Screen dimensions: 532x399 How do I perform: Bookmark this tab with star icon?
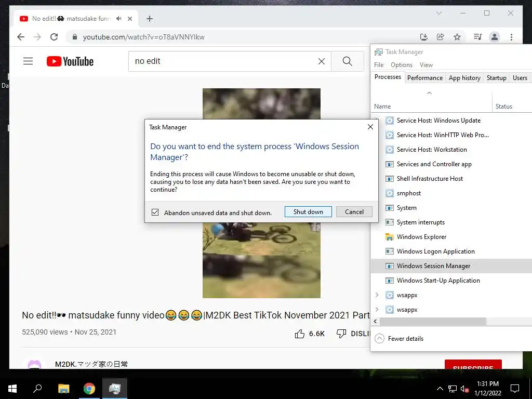(x=457, y=37)
